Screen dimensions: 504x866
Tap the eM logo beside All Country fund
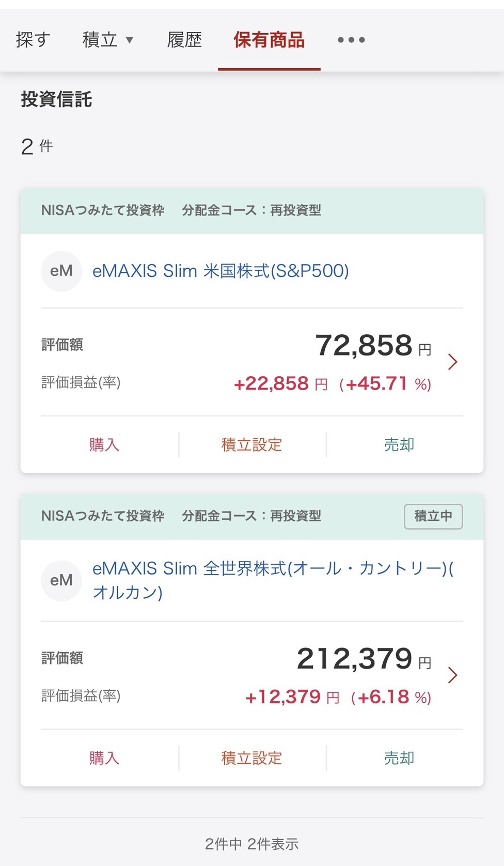(x=61, y=580)
